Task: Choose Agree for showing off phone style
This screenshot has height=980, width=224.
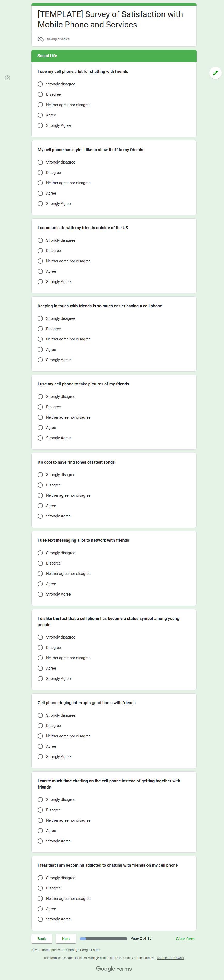Action: (40, 193)
